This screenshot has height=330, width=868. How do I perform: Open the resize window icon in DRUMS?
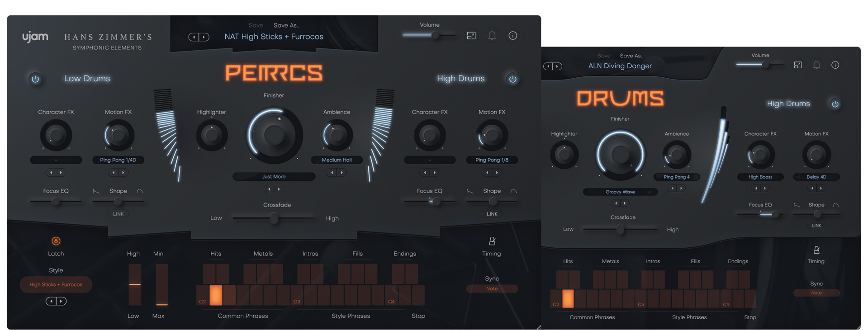coord(798,65)
